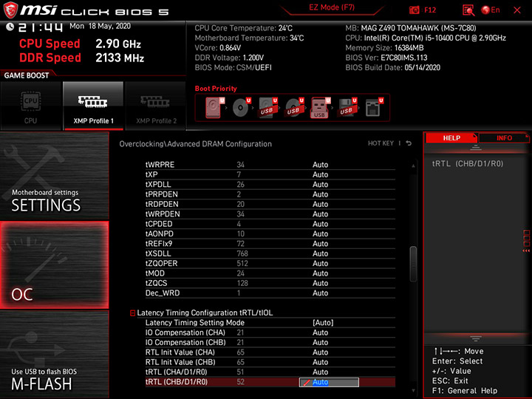Select the tZQCS timing row

click(x=270, y=283)
